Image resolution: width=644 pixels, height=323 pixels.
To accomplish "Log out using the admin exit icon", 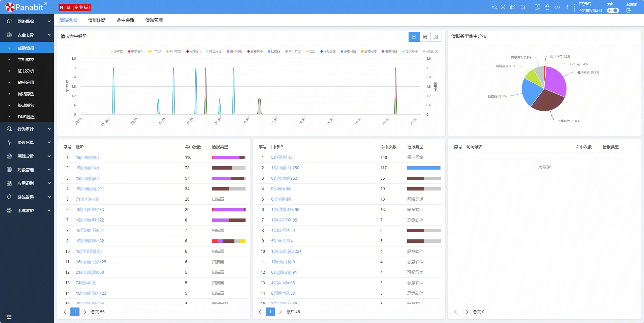I will [x=629, y=10].
